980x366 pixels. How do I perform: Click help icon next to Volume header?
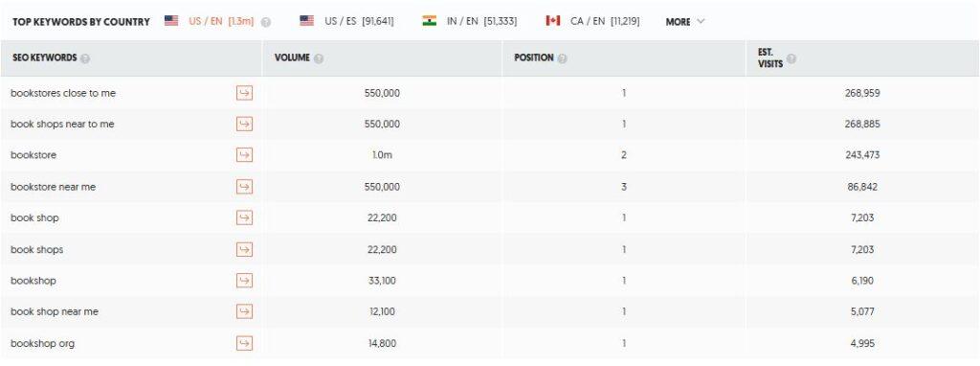[x=319, y=58]
